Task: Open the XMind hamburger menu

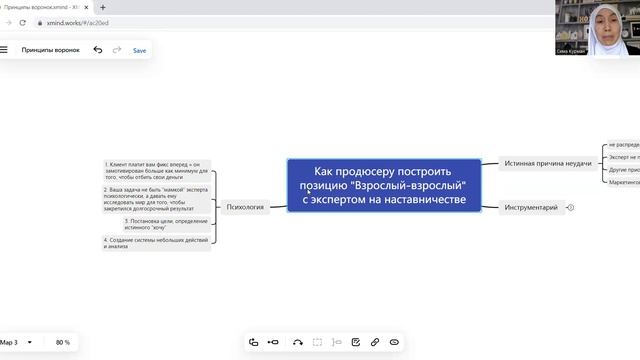Action: tap(4, 50)
